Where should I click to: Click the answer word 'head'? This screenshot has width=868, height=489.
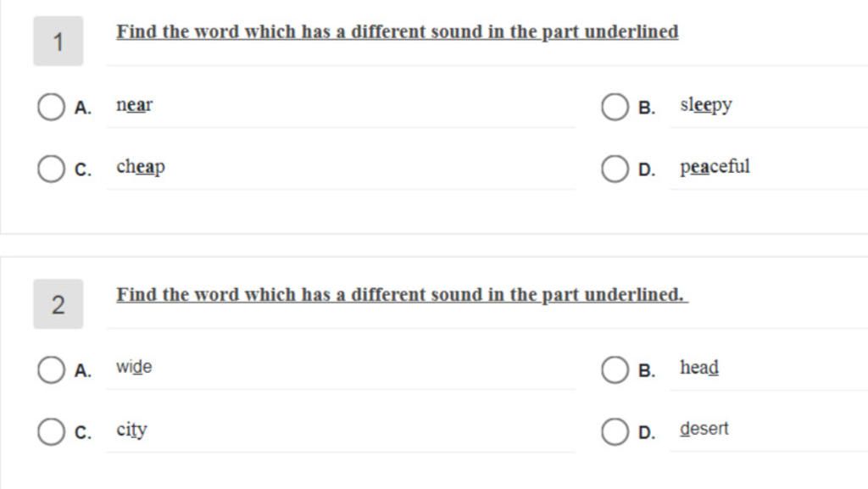click(x=699, y=367)
